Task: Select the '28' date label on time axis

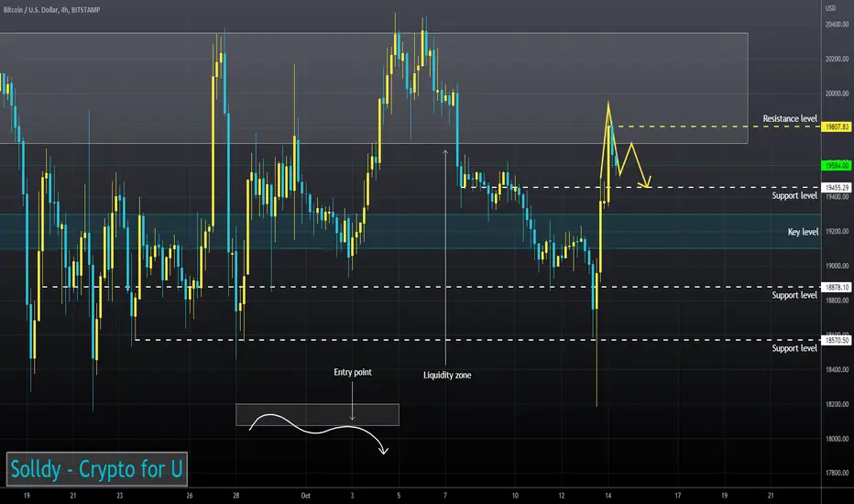Action: [235, 496]
